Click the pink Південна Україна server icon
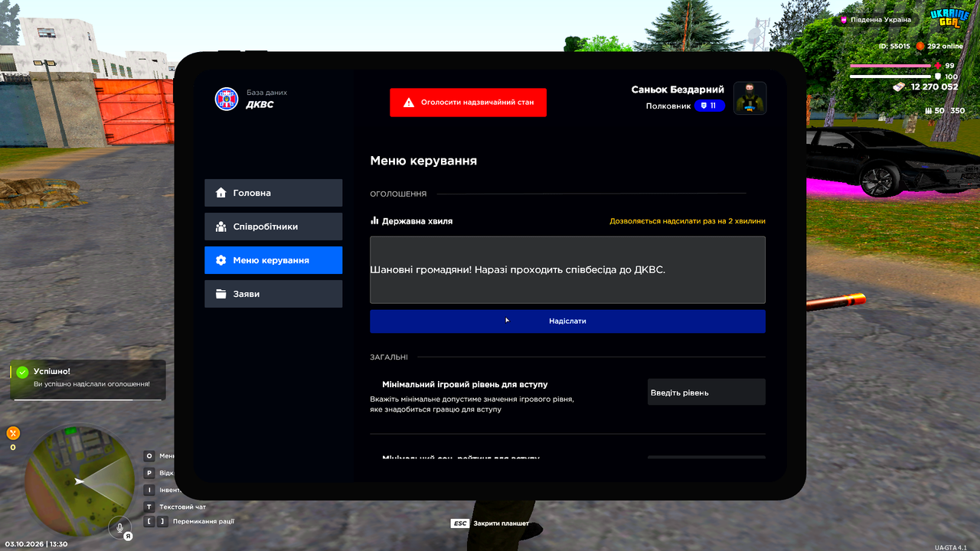 coord(844,20)
